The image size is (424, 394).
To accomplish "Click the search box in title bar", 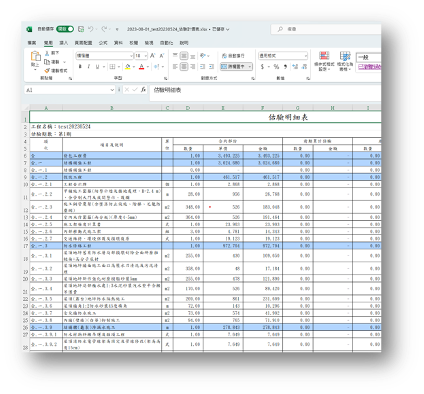I will click(326, 29).
